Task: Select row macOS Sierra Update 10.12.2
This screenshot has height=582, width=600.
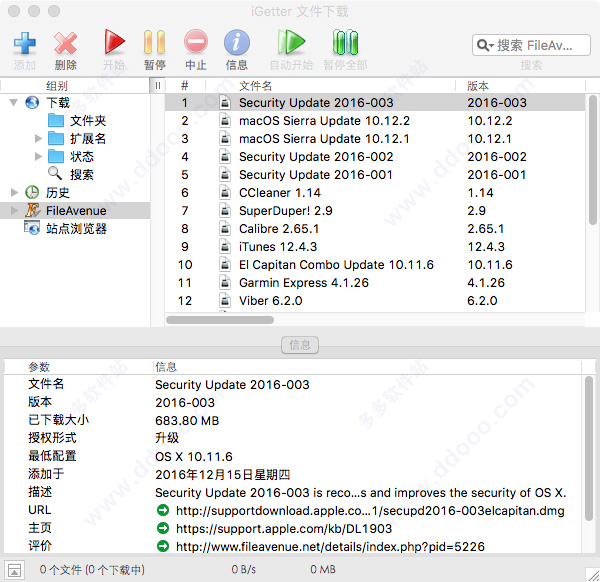Action: 375,121
